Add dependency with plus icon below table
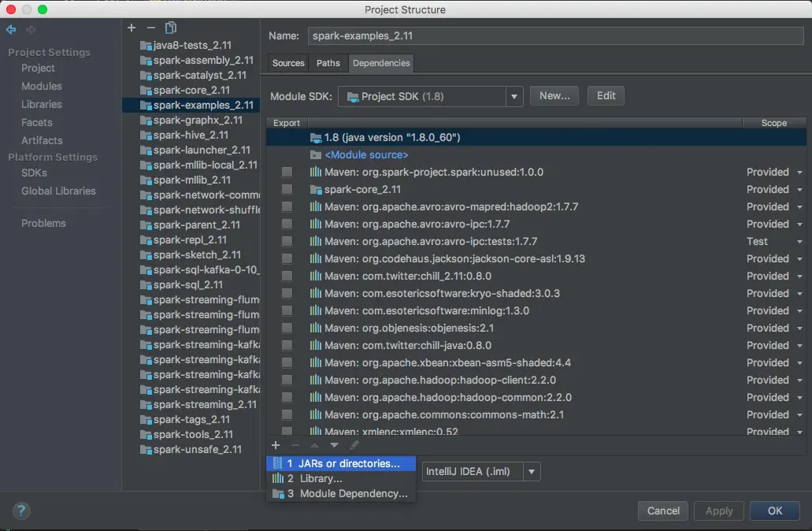The height and width of the screenshot is (531, 812). click(x=276, y=445)
